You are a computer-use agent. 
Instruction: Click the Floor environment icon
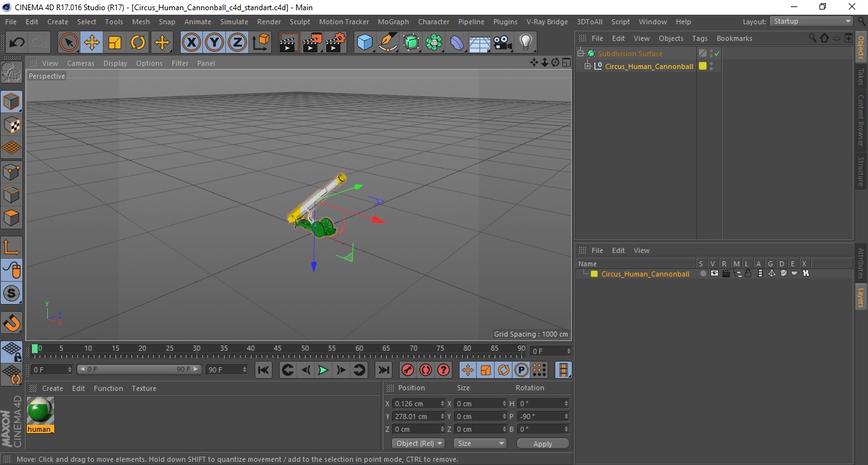tap(480, 43)
